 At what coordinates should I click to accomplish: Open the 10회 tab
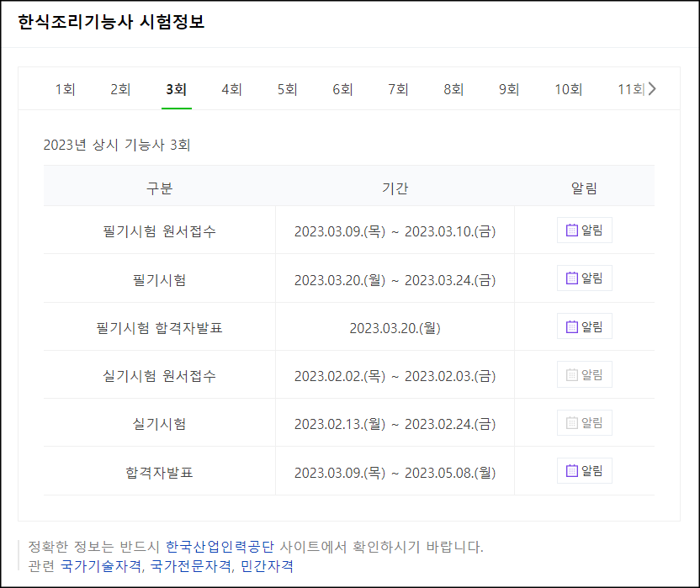pyautogui.click(x=568, y=89)
